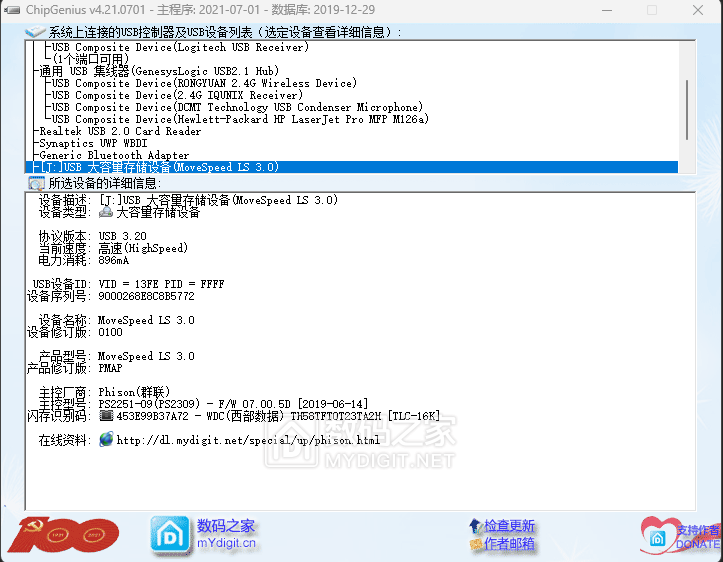Click the device list vertical scrollbar thumb
723x562 pixels.
687,110
